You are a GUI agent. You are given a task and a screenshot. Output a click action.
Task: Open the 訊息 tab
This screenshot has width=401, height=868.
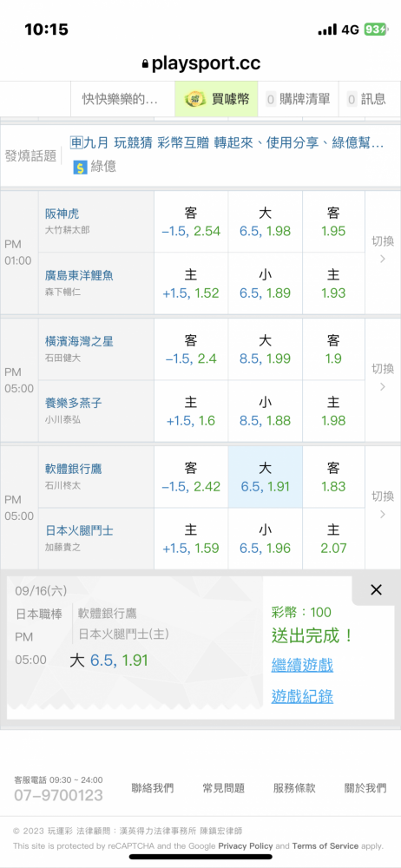click(366, 99)
